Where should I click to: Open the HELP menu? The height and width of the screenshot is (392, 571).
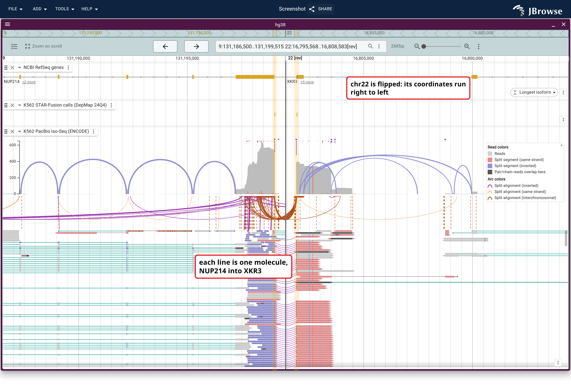[x=89, y=9]
